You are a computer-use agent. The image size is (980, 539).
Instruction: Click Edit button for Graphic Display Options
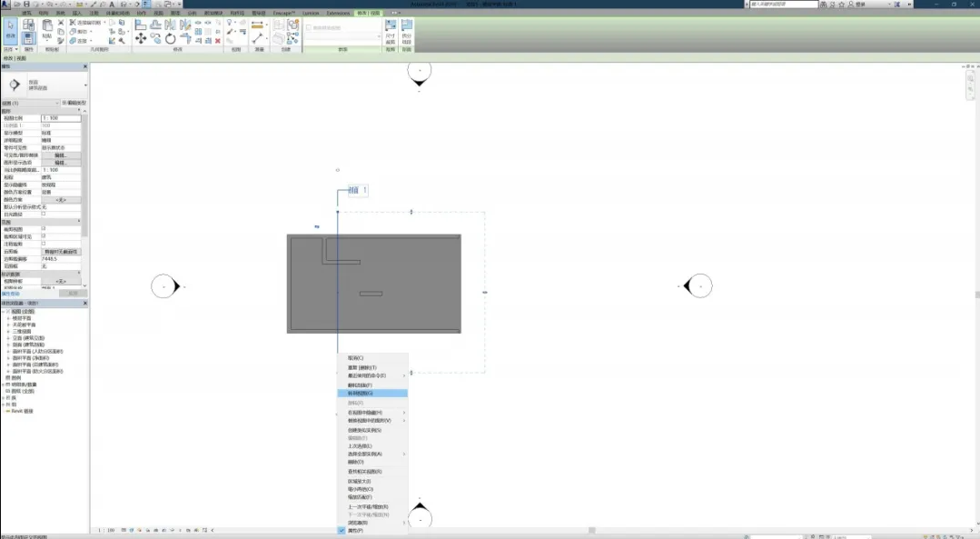pyautogui.click(x=61, y=163)
